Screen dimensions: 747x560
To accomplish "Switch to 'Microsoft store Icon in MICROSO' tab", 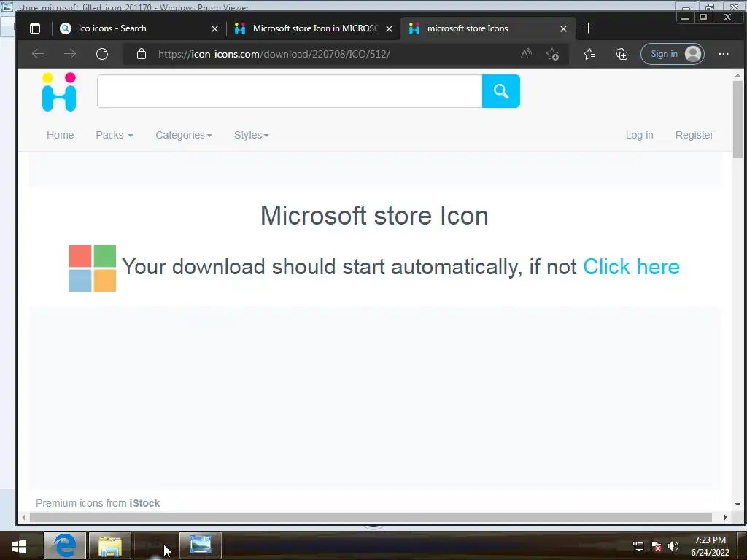I will click(314, 28).
